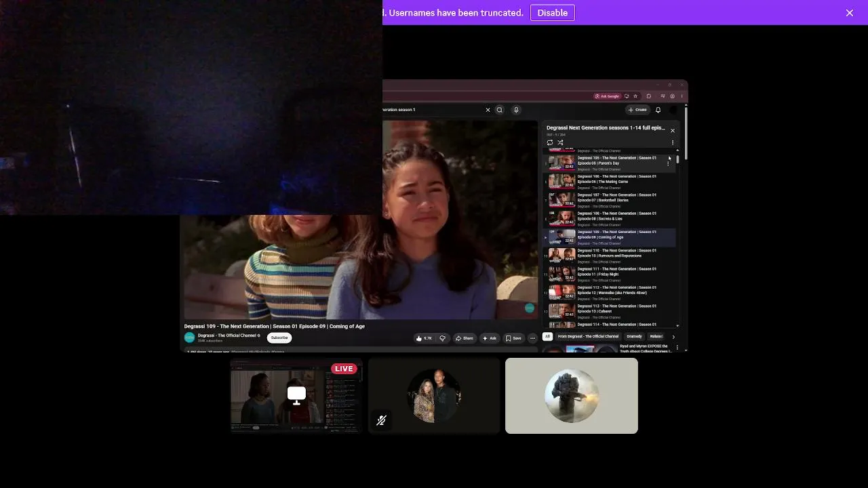Open Chrome media controls icon
The height and width of the screenshot is (488, 868).
(663, 96)
